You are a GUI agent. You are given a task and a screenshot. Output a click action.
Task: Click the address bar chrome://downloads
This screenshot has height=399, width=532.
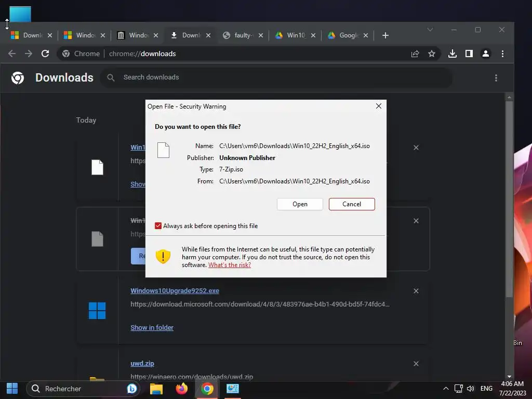142,54
